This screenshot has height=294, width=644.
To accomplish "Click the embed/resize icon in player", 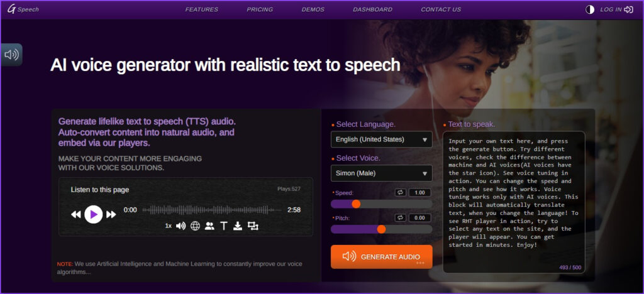I will tap(253, 226).
